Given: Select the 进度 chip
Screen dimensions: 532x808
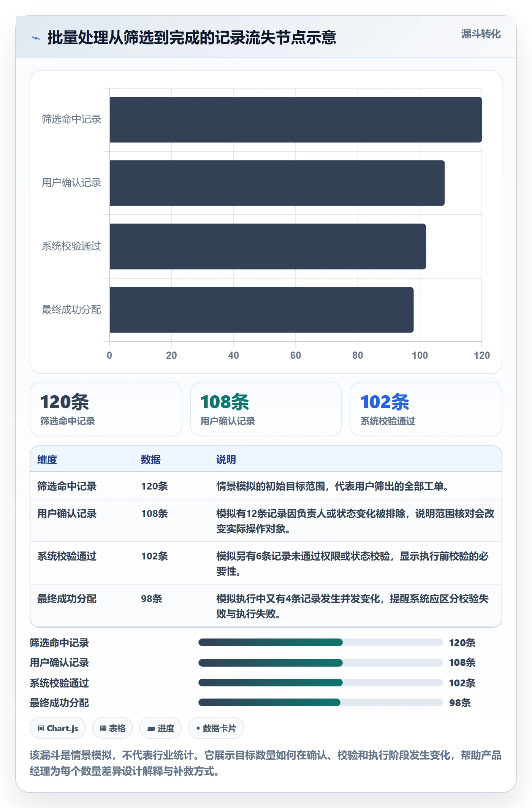Looking at the screenshot, I should pyautogui.click(x=160, y=728).
